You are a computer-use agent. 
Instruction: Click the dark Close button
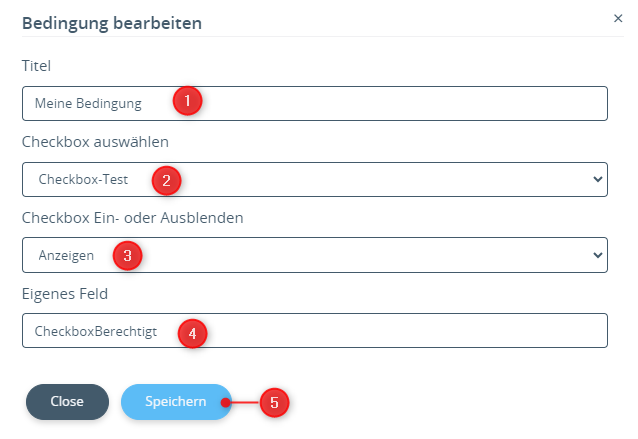click(x=67, y=402)
